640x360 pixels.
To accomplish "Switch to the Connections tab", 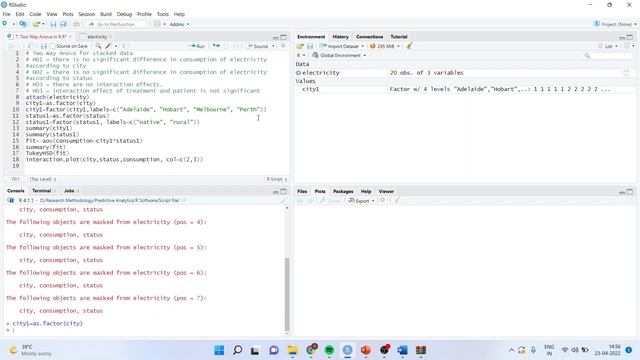I will [369, 37].
